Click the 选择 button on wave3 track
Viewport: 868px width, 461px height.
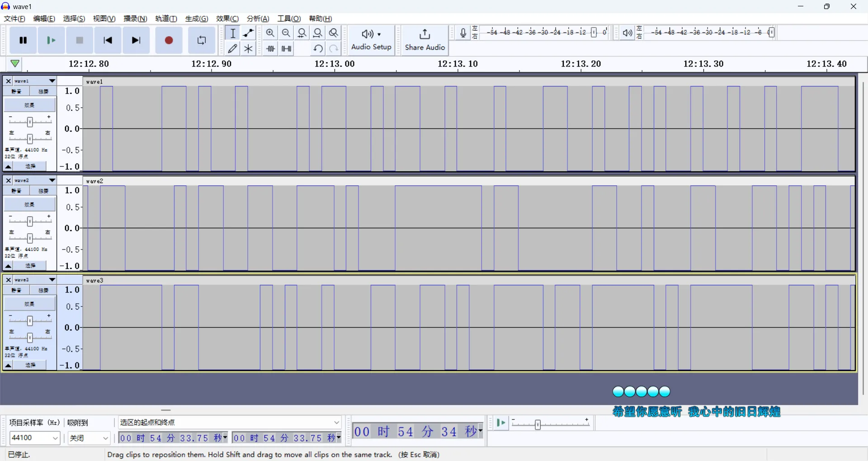[30, 365]
